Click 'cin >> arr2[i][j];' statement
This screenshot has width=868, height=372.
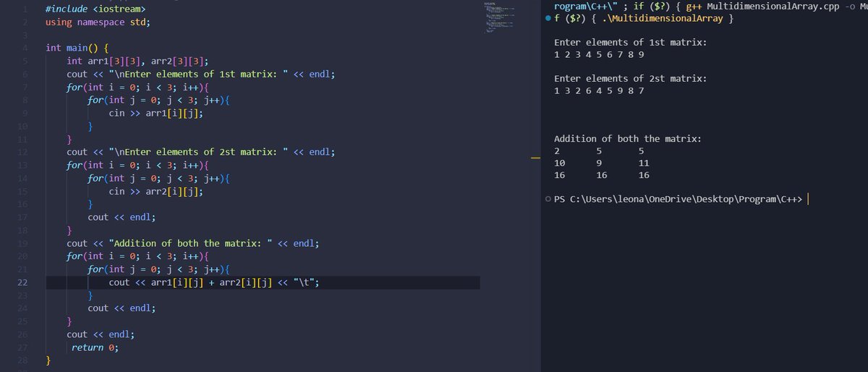pos(155,192)
